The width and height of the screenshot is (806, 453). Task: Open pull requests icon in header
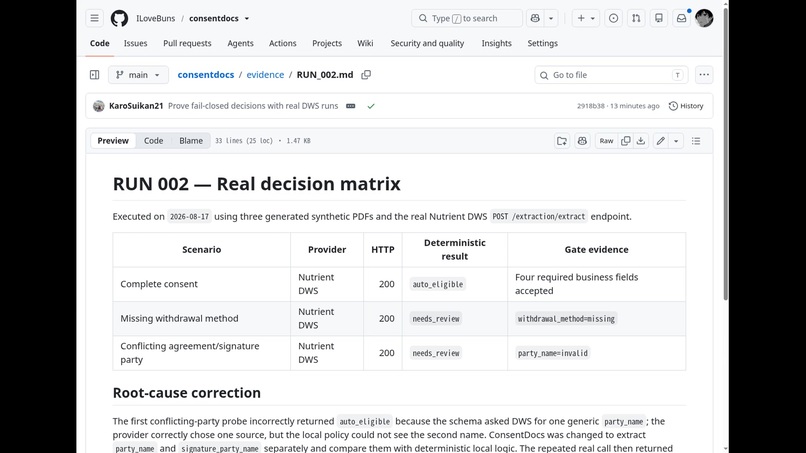click(636, 19)
